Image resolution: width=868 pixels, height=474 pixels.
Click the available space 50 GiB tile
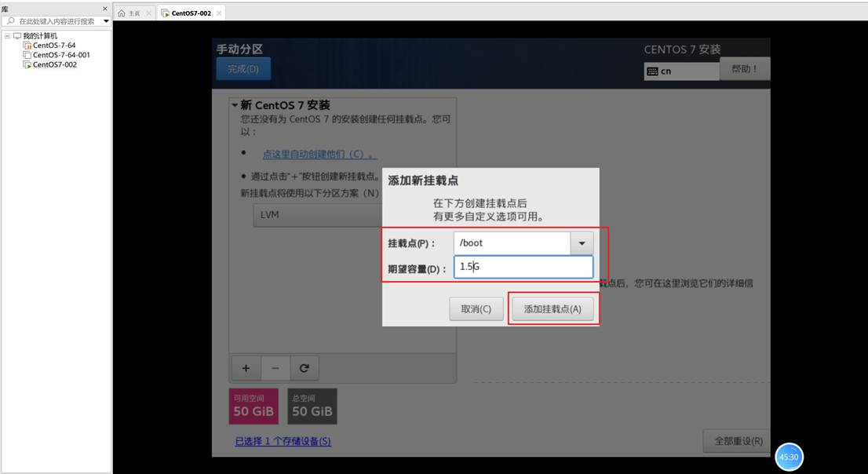(253, 407)
